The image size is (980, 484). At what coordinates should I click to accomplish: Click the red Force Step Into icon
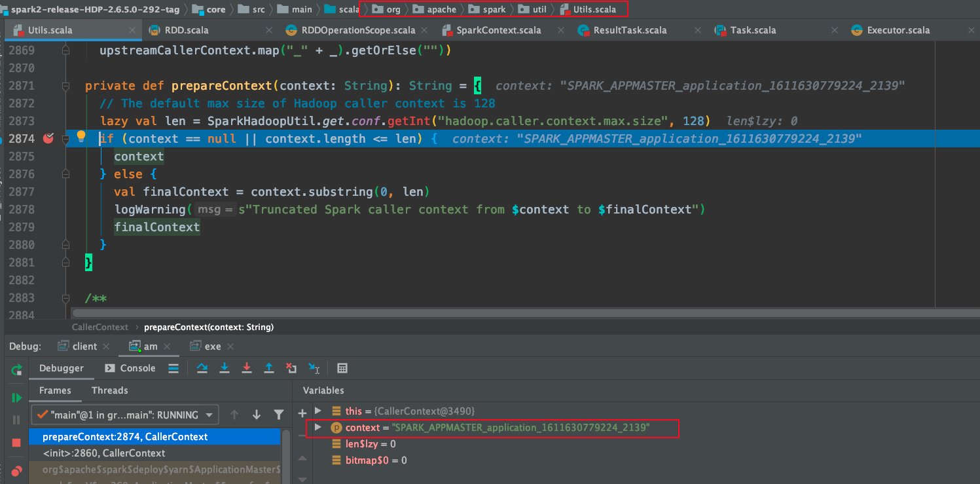pyautogui.click(x=247, y=368)
